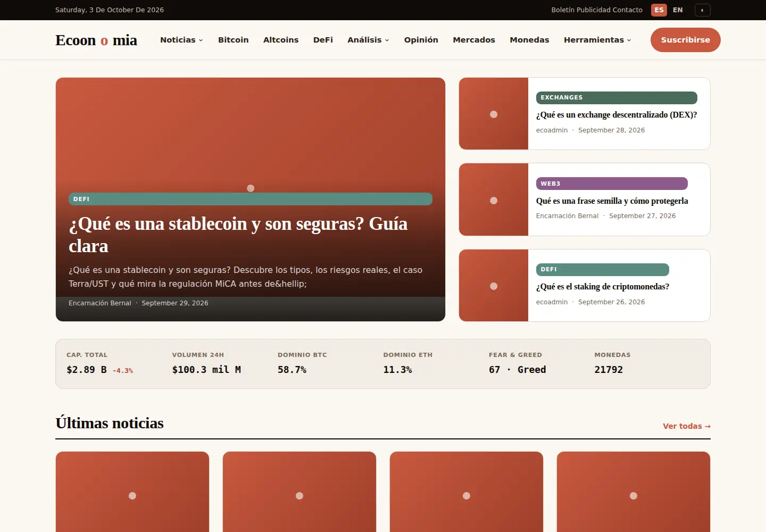Open the Publicidad link

[x=593, y=10]
